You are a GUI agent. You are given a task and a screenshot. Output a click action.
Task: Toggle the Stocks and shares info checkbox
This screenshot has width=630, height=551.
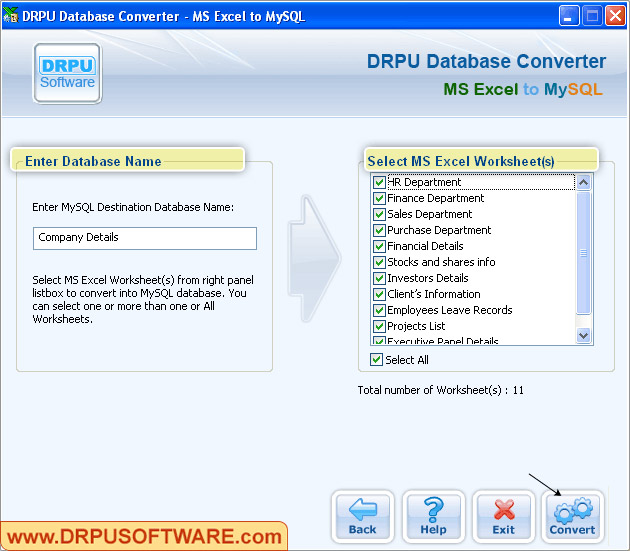tap(379, 262)
